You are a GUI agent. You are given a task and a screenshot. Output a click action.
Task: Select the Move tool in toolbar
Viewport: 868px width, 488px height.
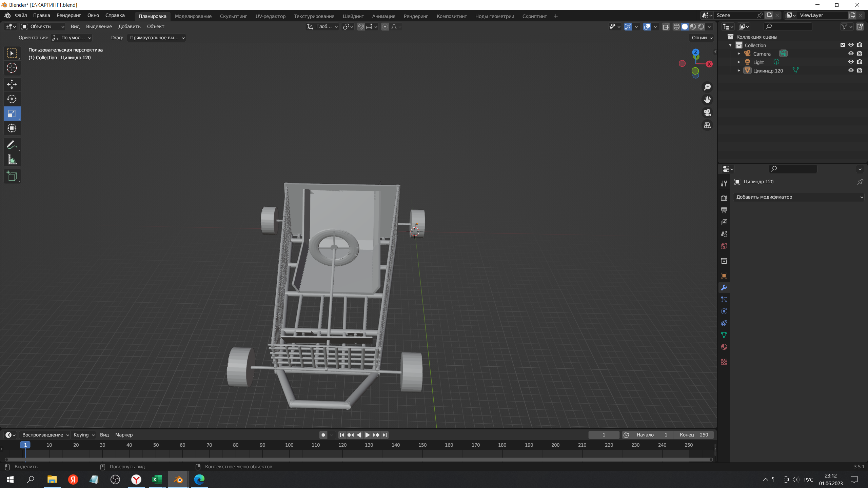click(12, 84)
